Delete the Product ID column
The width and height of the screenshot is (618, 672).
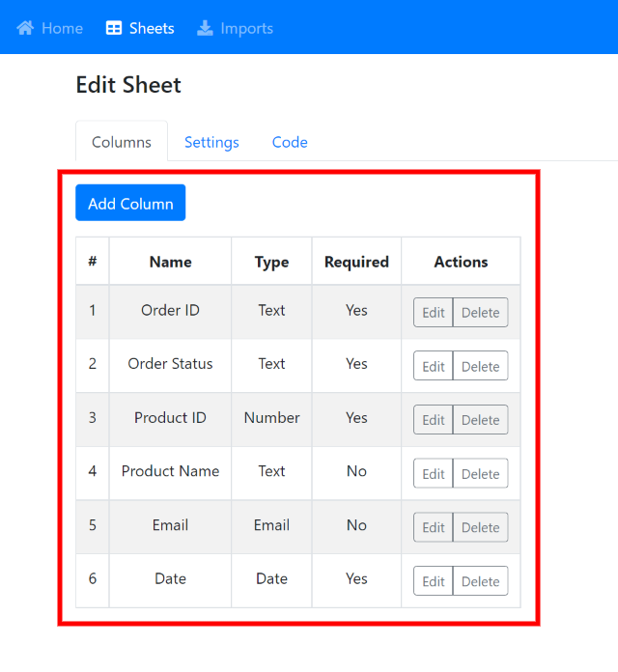(481, 420)
